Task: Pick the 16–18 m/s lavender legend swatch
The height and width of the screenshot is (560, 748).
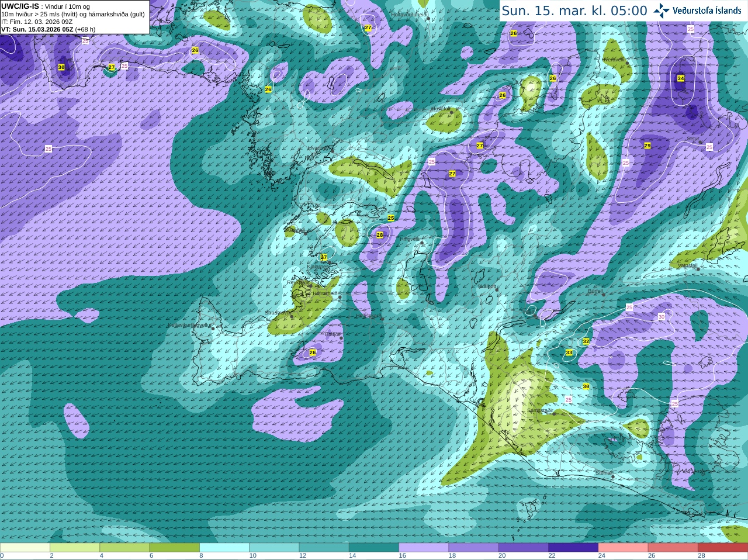Action: [x=424, y=548]
